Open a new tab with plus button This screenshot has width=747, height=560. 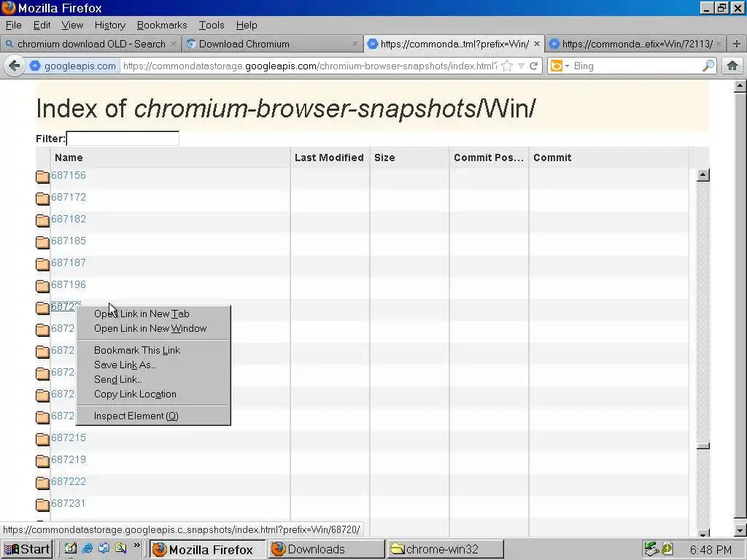(737, 44)
